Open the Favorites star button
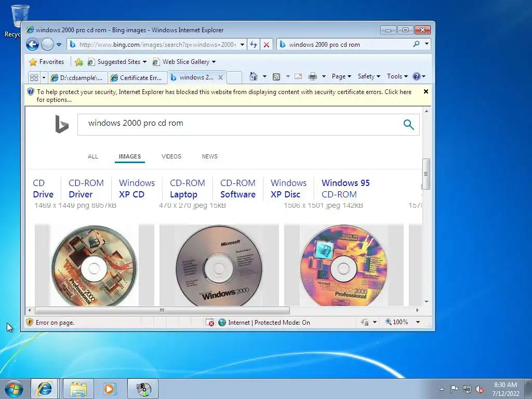The height and width of the screenshot is (399, 532). click(x=46, y=62)
